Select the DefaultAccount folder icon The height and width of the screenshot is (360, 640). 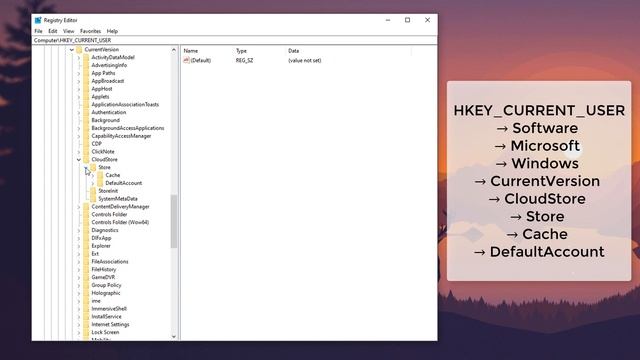[100, 183]
